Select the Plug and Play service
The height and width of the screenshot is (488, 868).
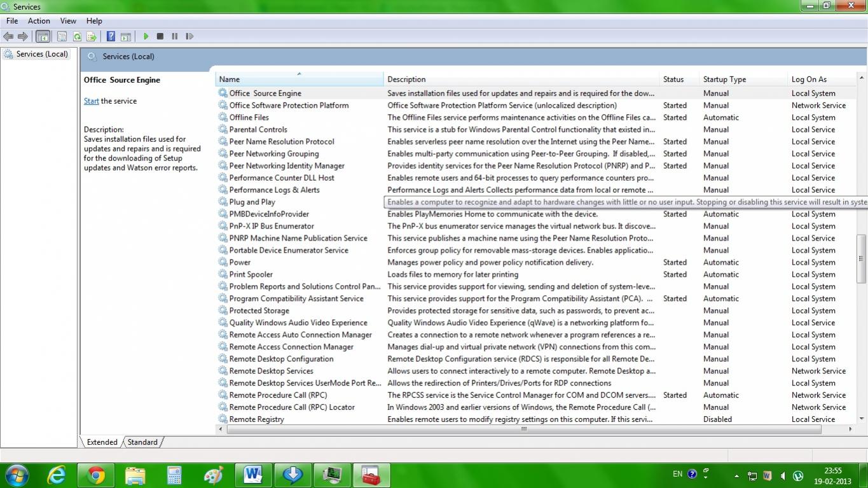click(252, 202)
